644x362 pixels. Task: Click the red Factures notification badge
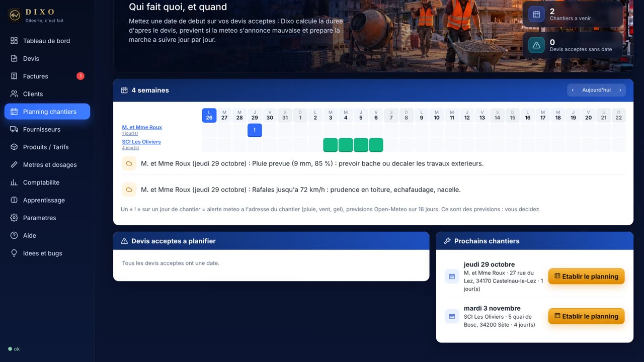[80, 76]
